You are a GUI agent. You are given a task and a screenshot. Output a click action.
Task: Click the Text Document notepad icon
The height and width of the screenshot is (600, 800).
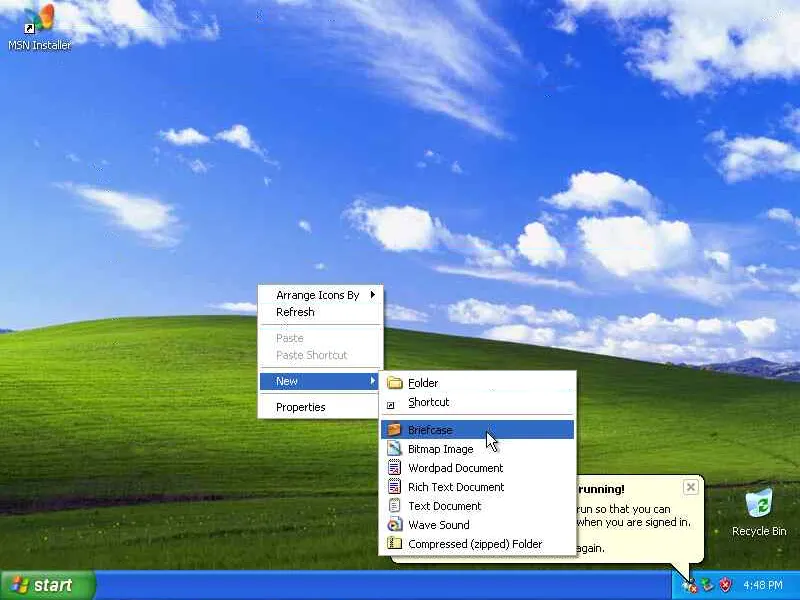(394, 506)
